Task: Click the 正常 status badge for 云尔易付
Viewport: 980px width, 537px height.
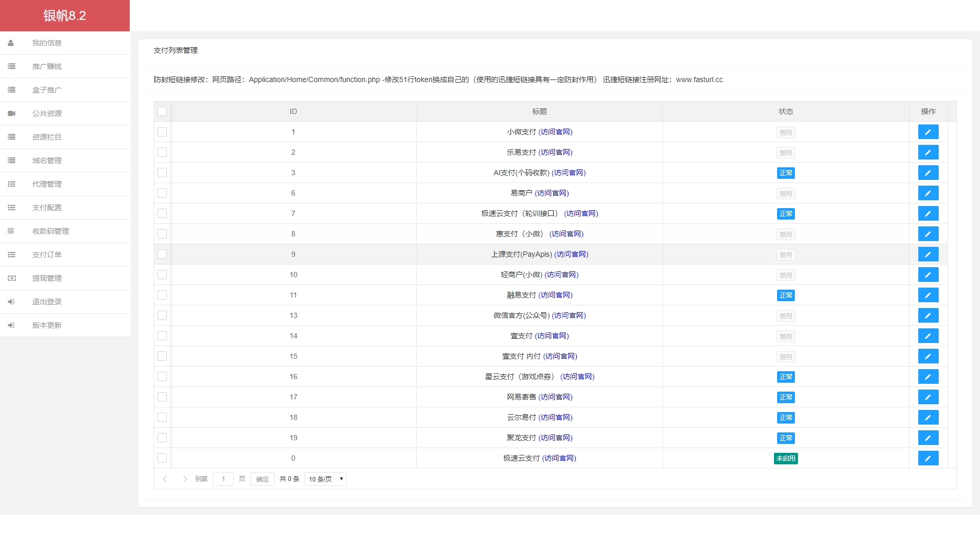Action: point(785,417)
